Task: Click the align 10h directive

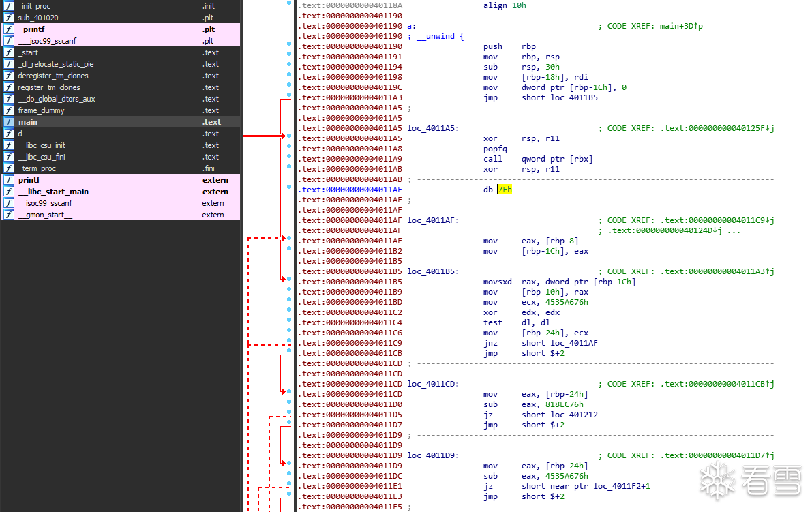Action: [x=505, y=5]
